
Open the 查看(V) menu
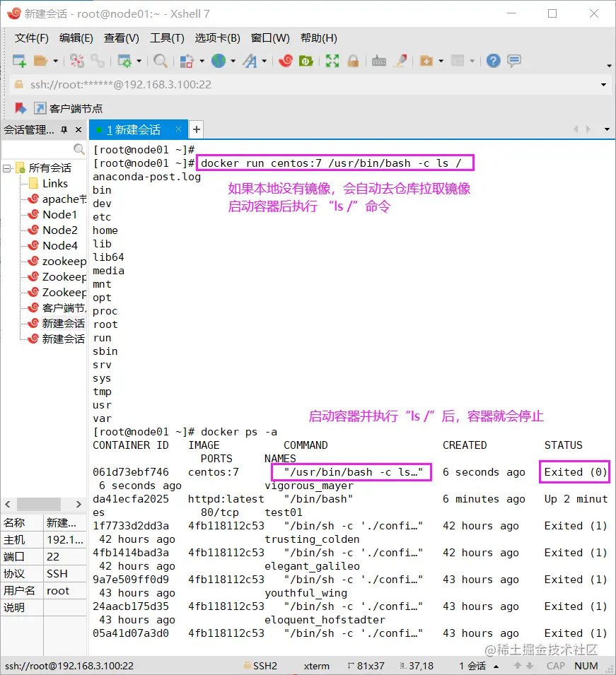pyautogui.click(x=121, y=38)
